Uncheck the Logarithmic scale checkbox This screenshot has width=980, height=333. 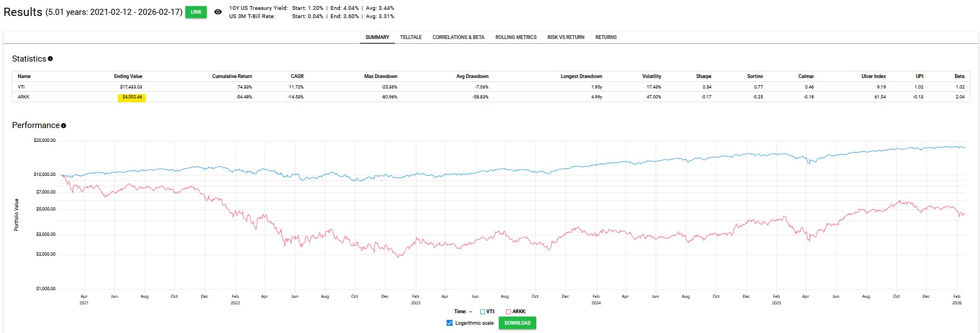point(450,323)
